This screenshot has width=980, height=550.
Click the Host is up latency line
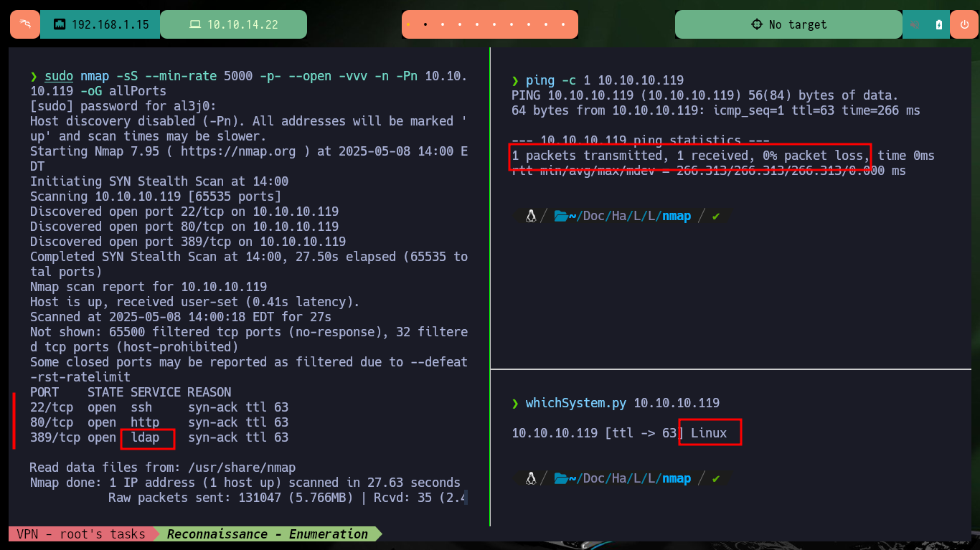tap(195, 302)
